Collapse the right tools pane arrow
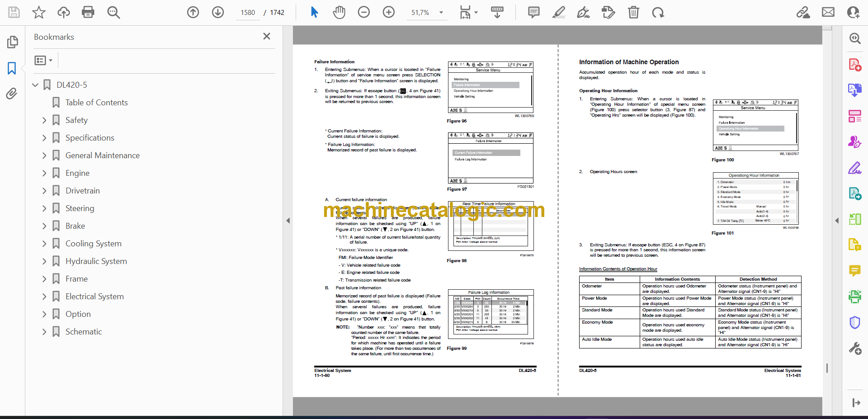Image resolution: width=868 pixels, height=419 pixels. point(837,221)
